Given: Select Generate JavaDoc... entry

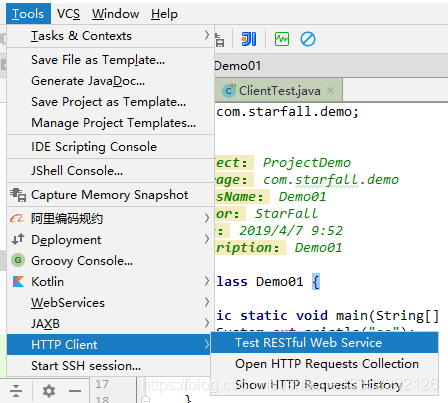Looking at the screenshot, I should (110, 81).
